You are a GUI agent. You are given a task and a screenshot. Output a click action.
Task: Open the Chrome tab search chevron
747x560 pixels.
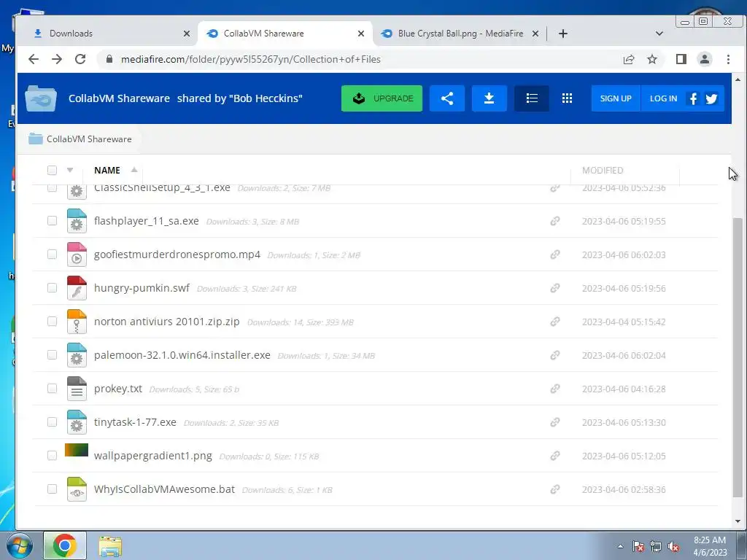659,34
